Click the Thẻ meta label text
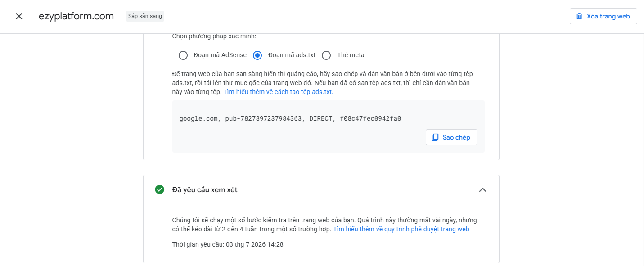644x266 pixels. point(351,55)
